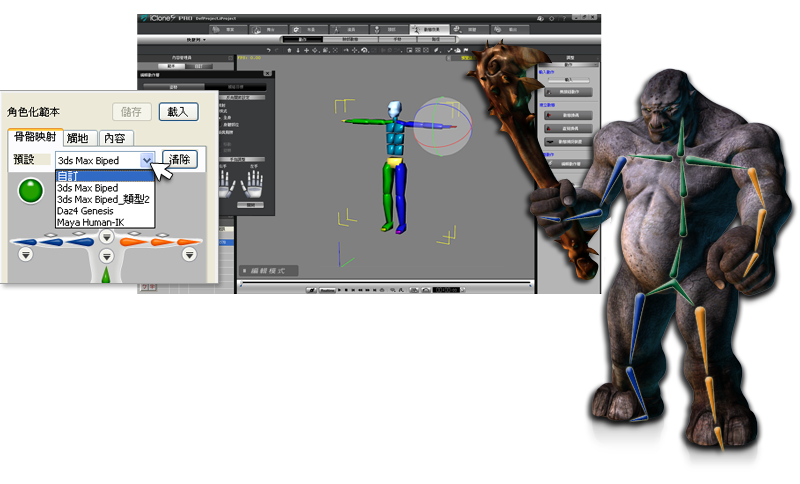The width and height of the screenshot is (800, 484).
Task: Switch to the 骨骼映射 tab
Action: [x=34, y=137]
